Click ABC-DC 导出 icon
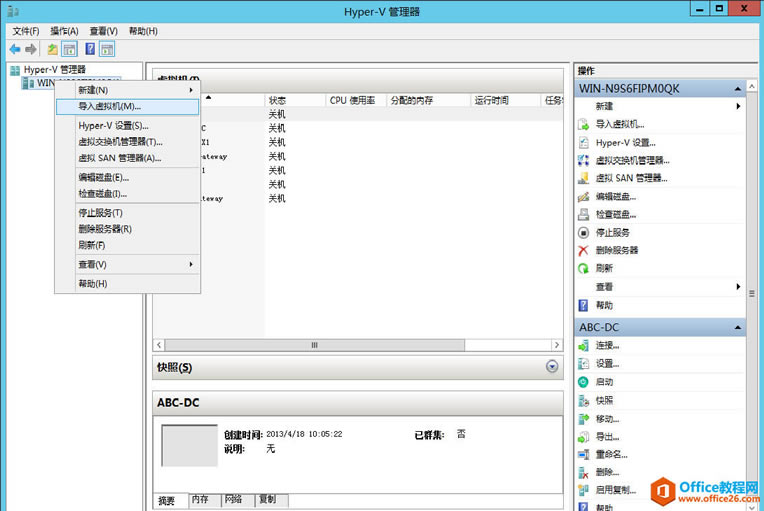 (583, 437)
